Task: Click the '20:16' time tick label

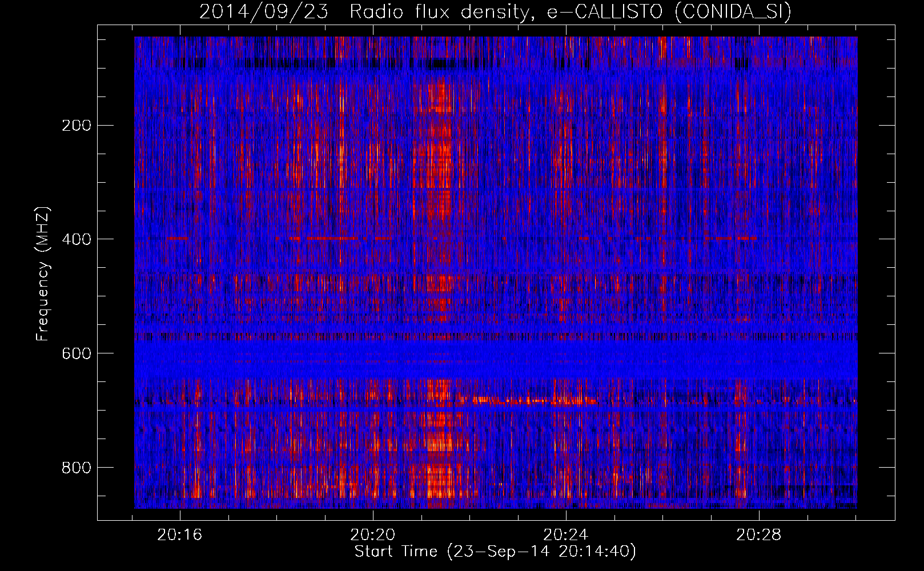Action: click(x=180, y=535)
